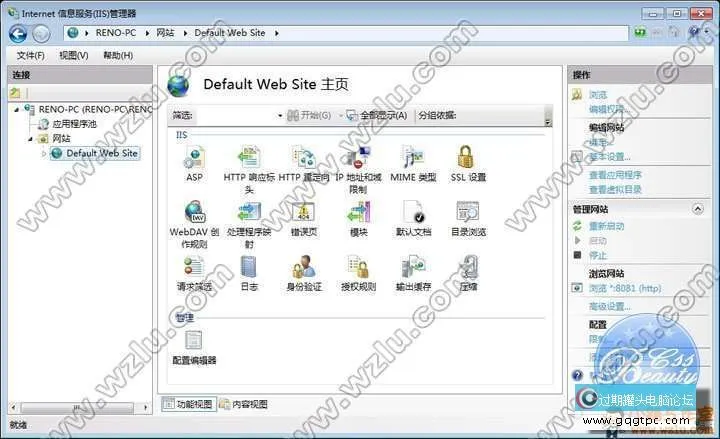The image size is (720, 439).
Task: Open 目录浏览 feature icon
Action: pos(468,212)
